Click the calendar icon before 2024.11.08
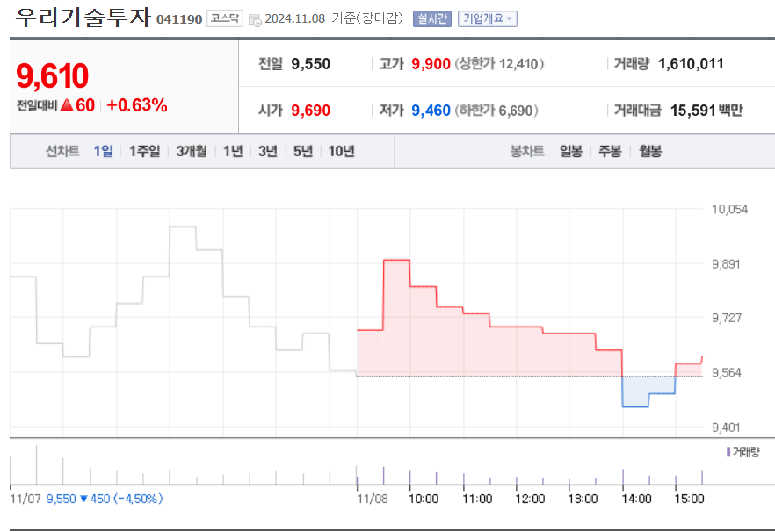This screenshot has width=775, height=532. point(255,20)
